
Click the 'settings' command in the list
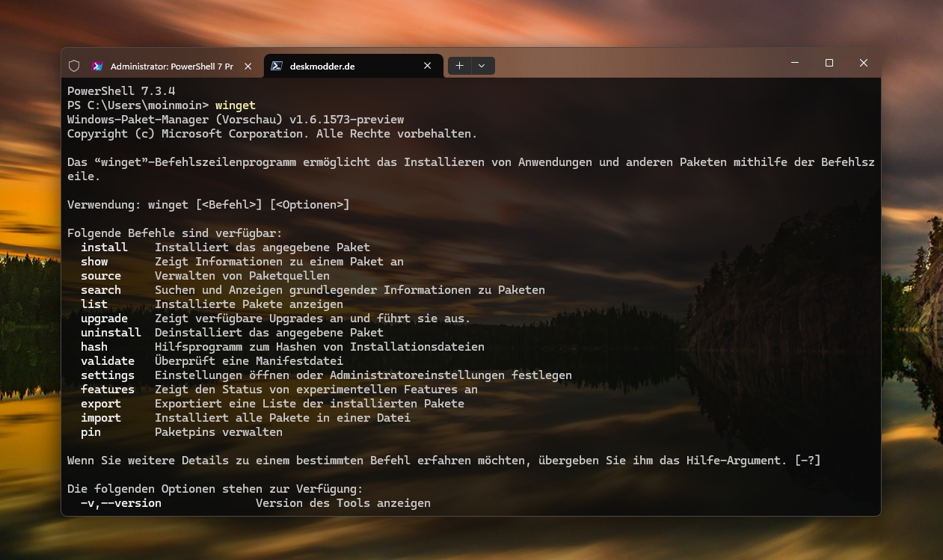pyautogui.click(x=108, y=375)
